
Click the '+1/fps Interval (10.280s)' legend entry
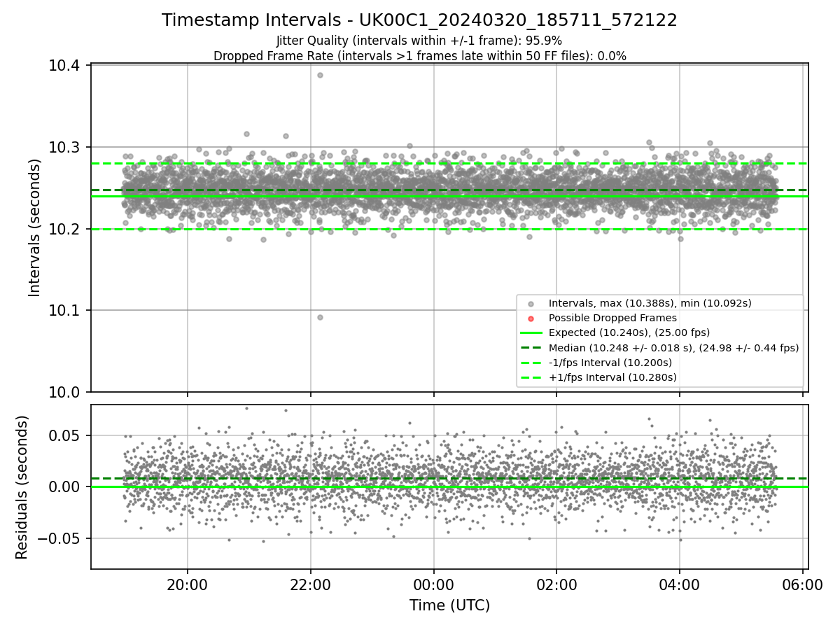[612, 377]
